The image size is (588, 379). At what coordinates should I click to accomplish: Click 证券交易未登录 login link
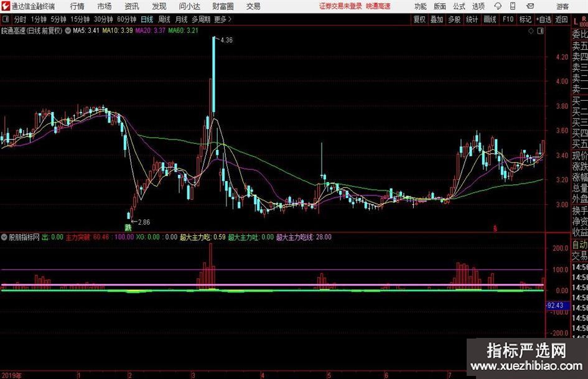[340, 6]
